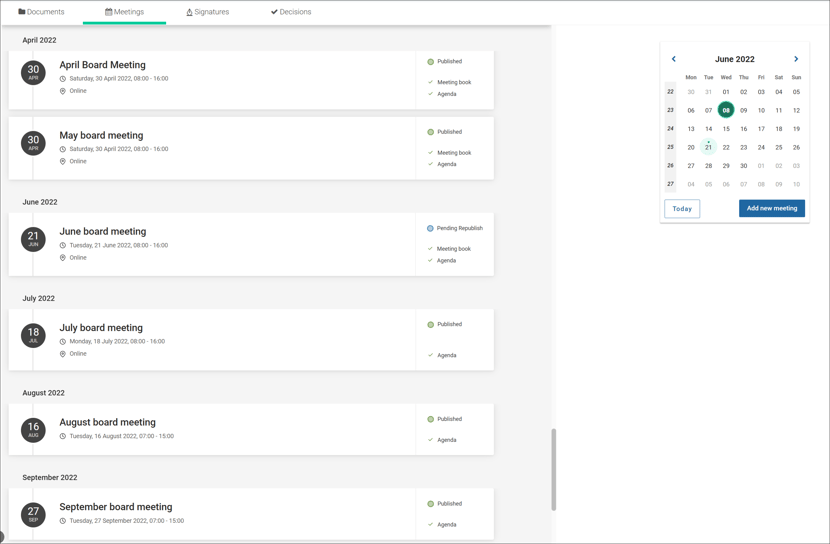Click the folder icon beside Documents
The height and width of the screenshot is (544, 830).
click(22, 12)
